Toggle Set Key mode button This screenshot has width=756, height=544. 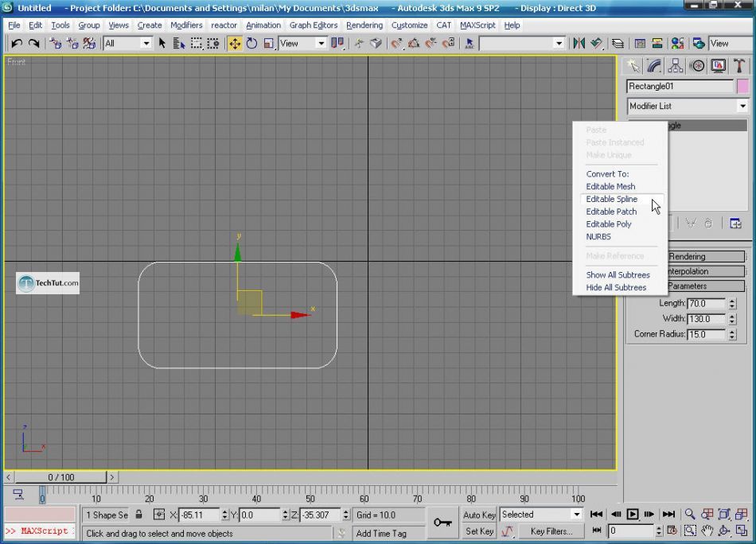click(479, 531)
